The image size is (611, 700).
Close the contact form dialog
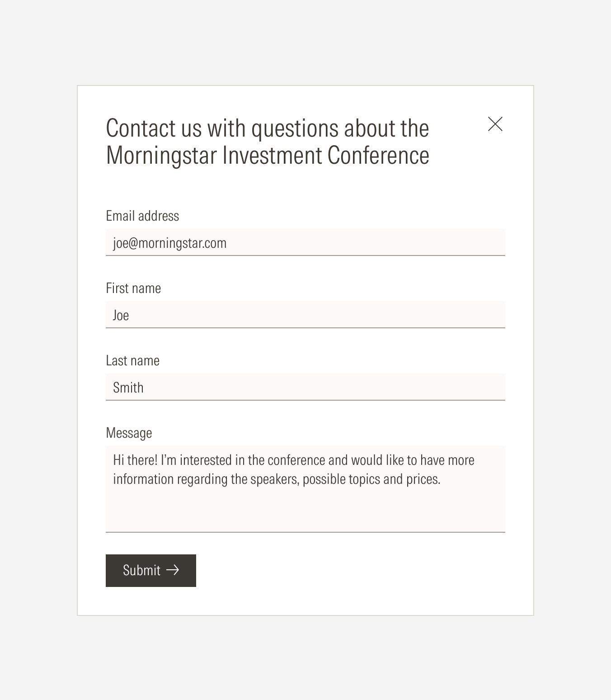[495, 124]
